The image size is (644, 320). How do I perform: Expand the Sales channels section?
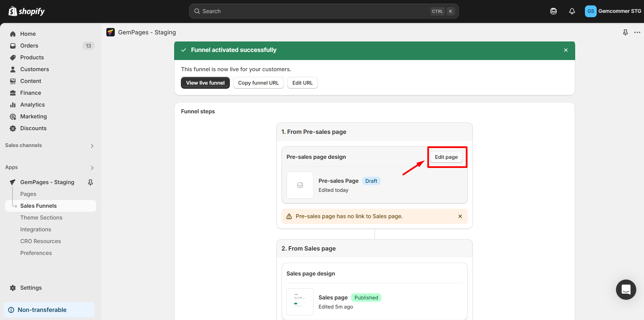pos(92,146)
